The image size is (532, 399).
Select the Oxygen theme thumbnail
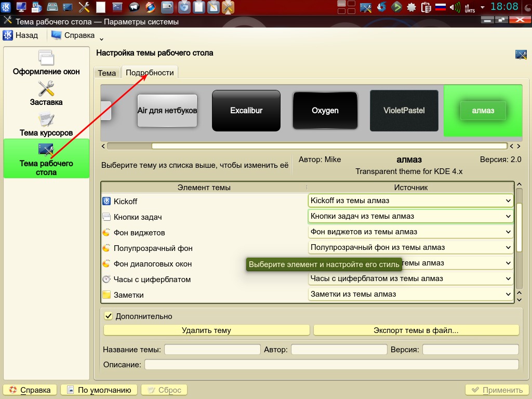325,111
